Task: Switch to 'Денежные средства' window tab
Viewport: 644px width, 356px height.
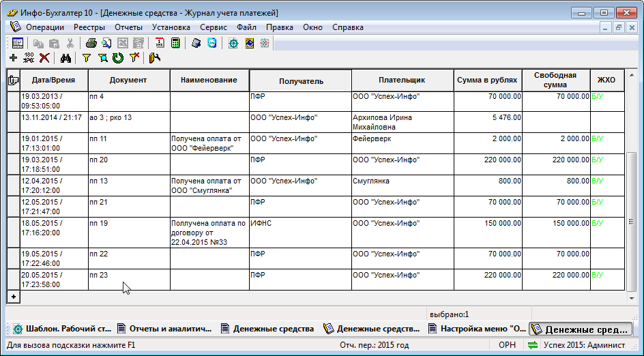Action: click(x=267, y=329)
